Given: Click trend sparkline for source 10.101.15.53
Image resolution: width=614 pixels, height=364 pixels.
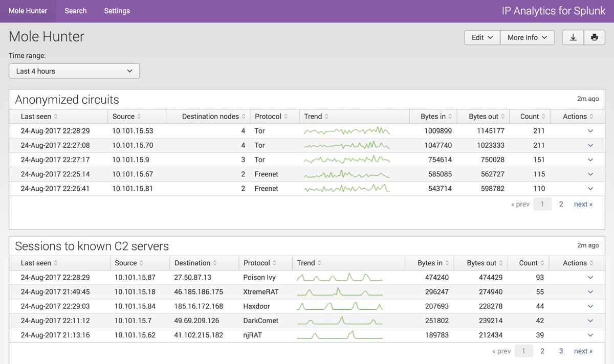Looking at the screenshot, I should (347, 131).
